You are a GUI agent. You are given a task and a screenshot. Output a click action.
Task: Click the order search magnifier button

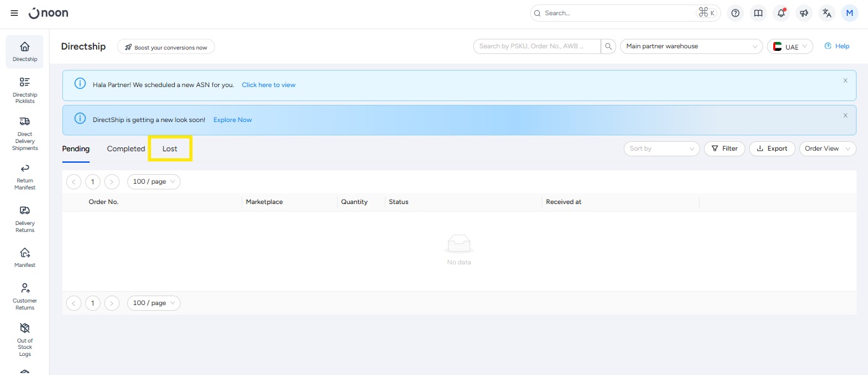pos(609,46)
